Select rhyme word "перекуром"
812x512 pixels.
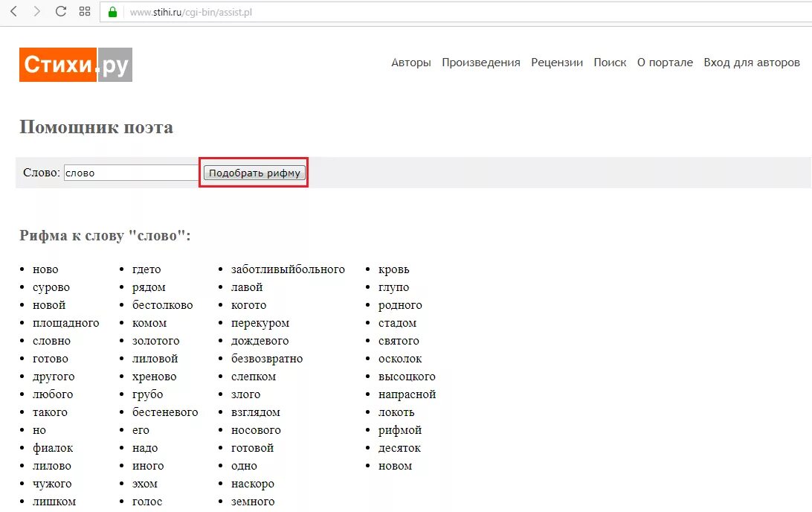(260, 323)
